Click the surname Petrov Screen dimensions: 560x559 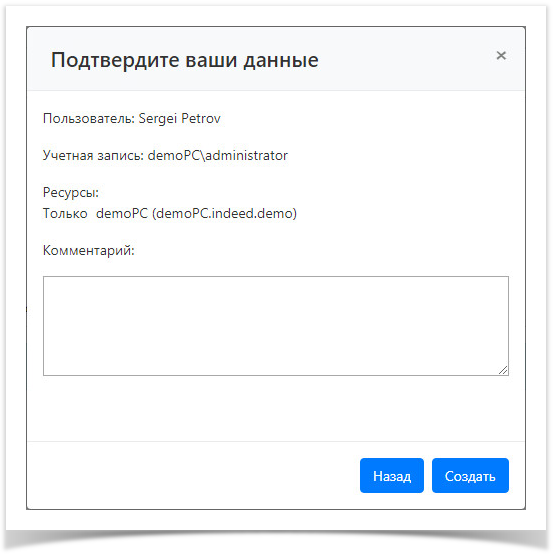tap(201, 118)
